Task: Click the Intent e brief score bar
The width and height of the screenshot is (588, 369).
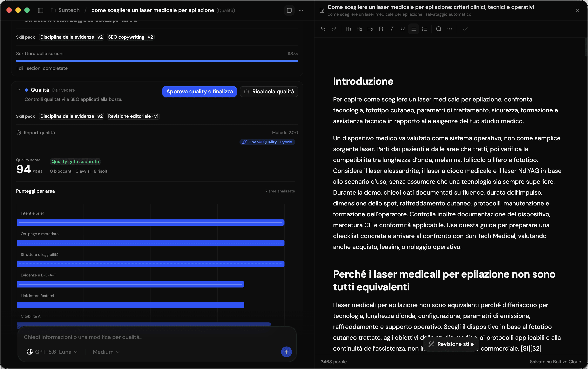Action: 151,222
